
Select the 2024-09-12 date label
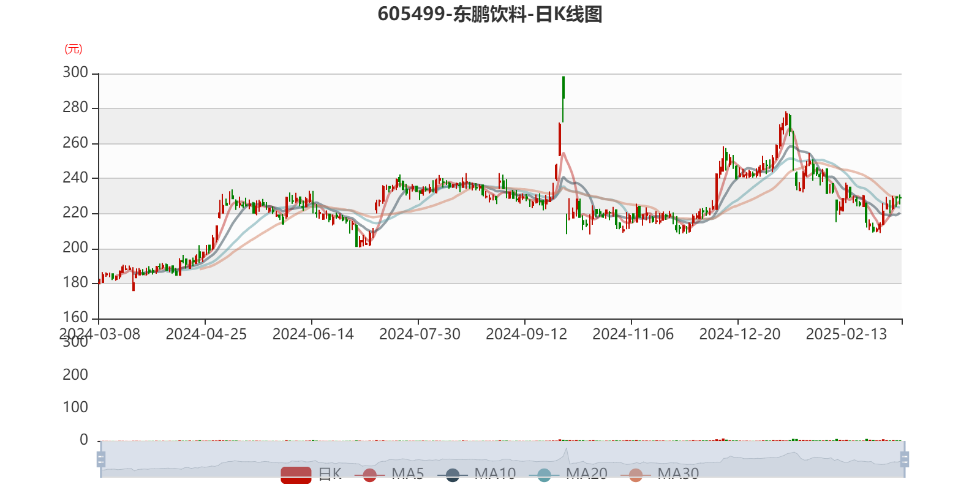pyautogui.click(x=526, y=334)
